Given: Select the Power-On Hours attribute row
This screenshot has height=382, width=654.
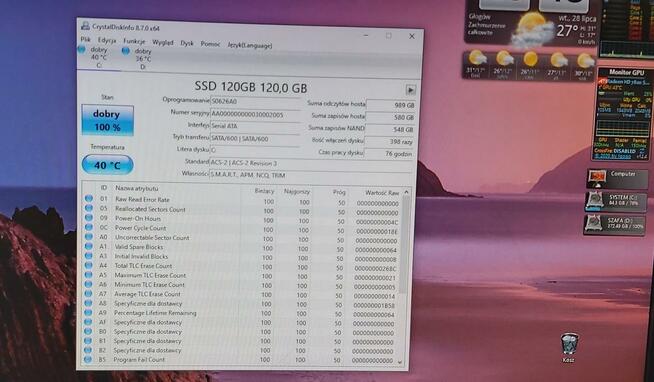Looking at the screenshot, I should click(x=242, y=219).
